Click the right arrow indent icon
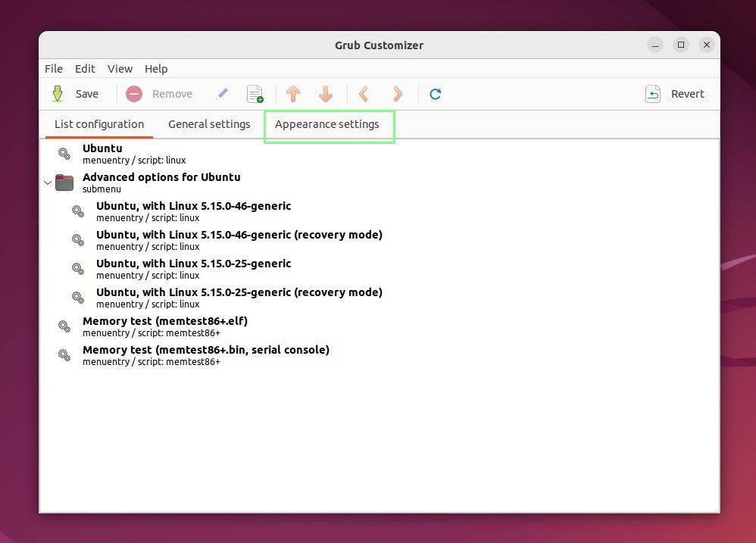Image resolution: width=756 pixels, height=543 pixels. (398, 94)
